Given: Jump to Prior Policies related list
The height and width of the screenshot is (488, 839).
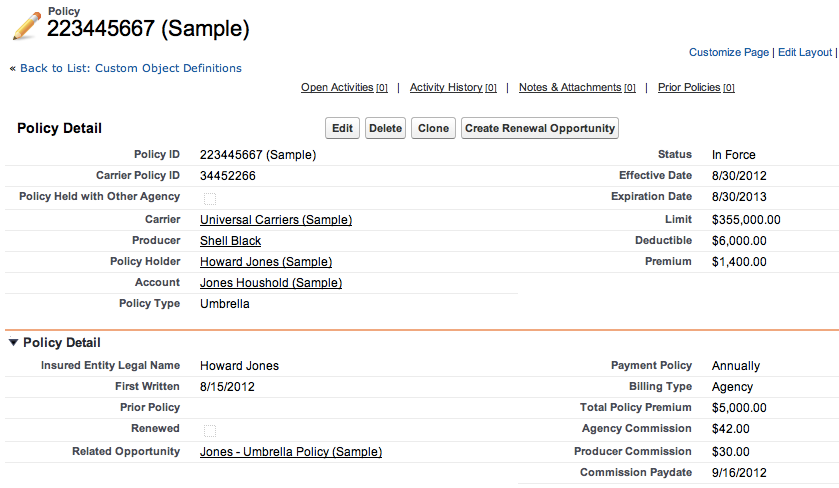Looking at the screenshot, I should tap(696, 87).
